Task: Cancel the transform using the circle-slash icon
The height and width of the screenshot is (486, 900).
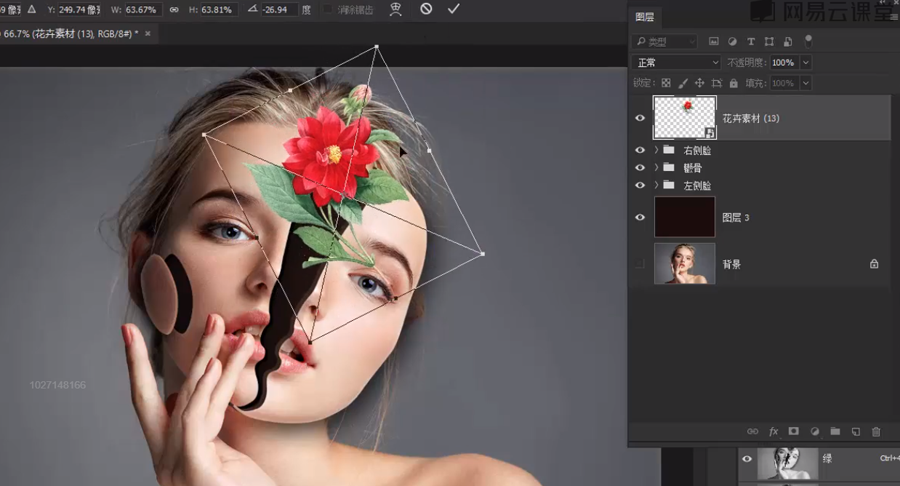Action: (426, 8)
